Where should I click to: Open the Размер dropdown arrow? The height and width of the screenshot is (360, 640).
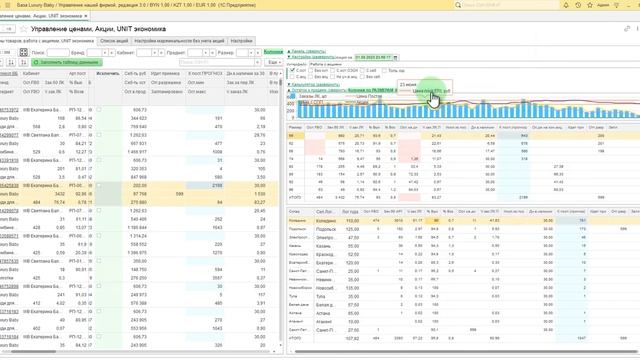pyautogui.click(x=251, y=53)
